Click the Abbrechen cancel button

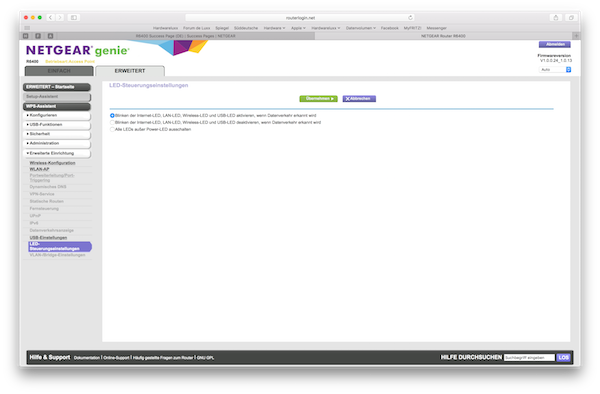click(359, 99)
